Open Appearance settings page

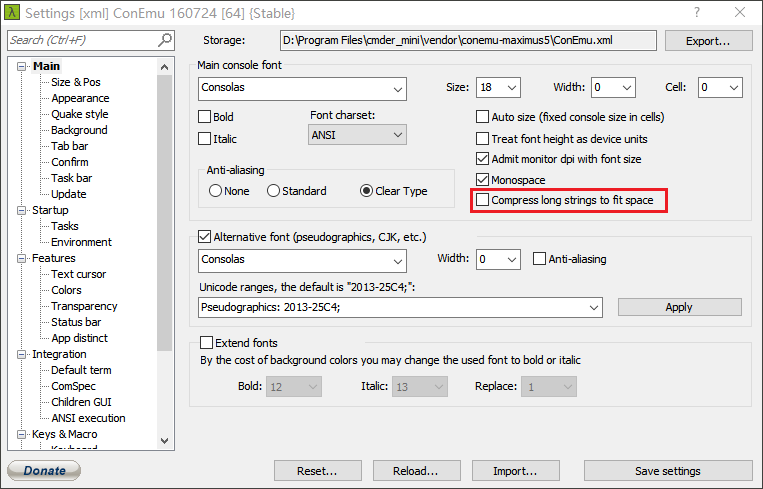point(80,98)
